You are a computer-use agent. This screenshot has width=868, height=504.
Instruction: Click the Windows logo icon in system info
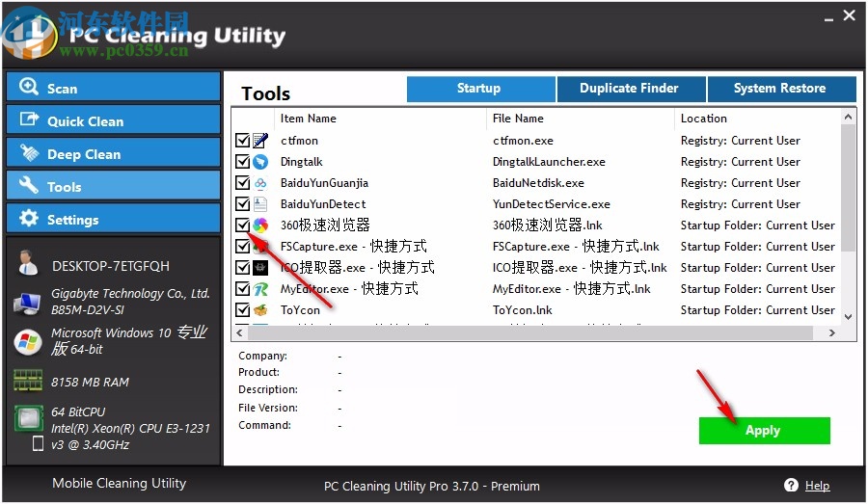point(28,342)
